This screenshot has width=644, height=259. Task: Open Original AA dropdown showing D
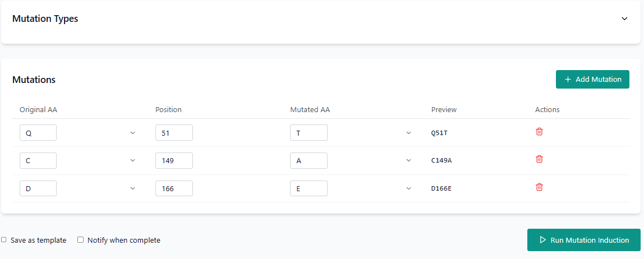coord(132,188)
